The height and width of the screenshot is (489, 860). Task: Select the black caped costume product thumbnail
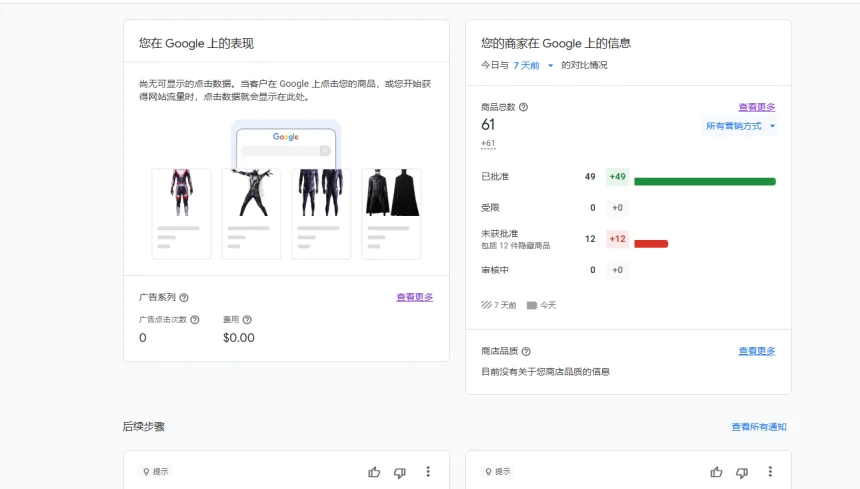pyautogui.click(x=391, y=193)
